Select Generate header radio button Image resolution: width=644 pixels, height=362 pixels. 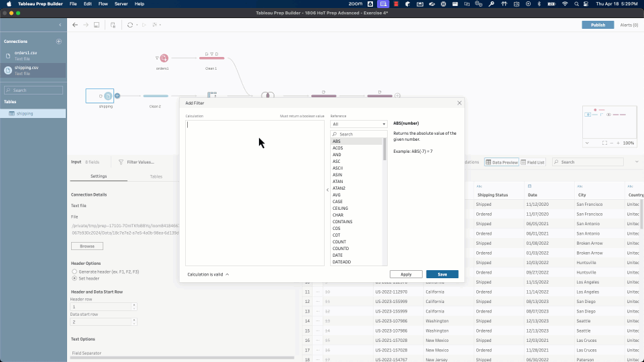[x=74, y=271]
